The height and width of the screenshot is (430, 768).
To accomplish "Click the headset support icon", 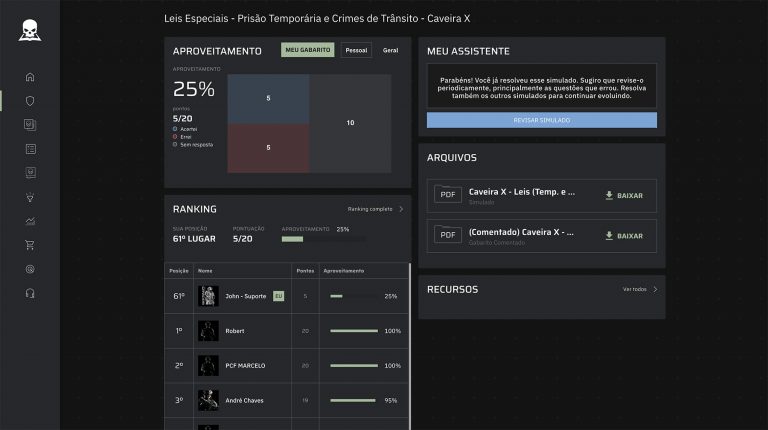I will click(x=30, y=293).
